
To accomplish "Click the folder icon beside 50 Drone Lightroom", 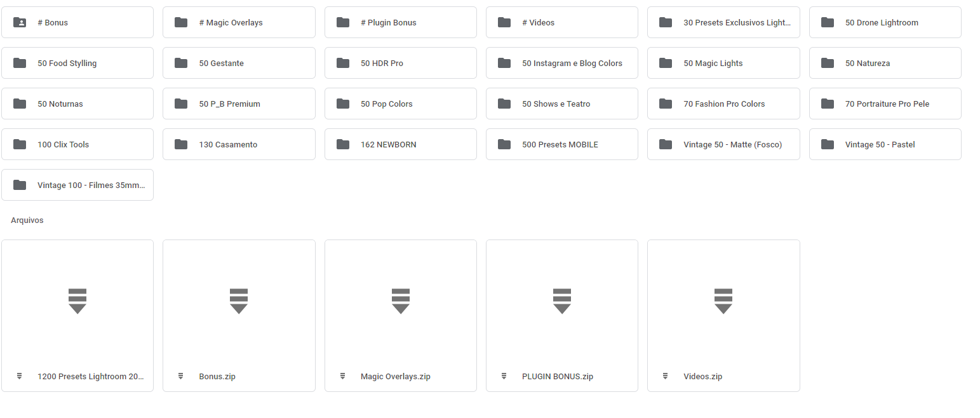I will [x=827, y=23].
